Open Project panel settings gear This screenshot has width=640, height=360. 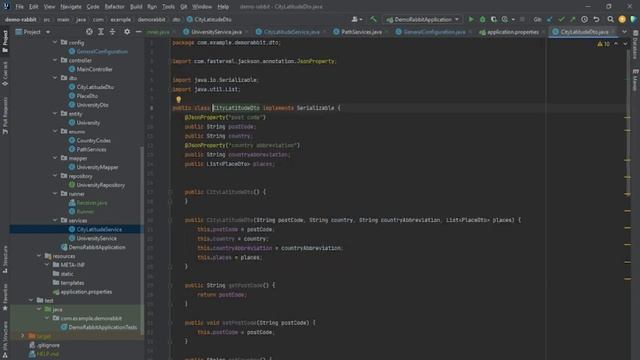[127, 32]
